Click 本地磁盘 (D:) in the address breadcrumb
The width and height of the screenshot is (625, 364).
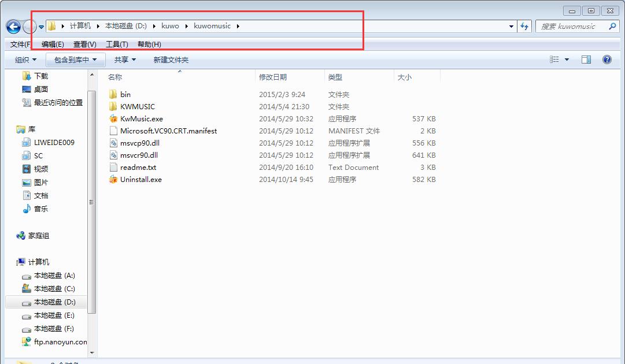coord(126,26)
